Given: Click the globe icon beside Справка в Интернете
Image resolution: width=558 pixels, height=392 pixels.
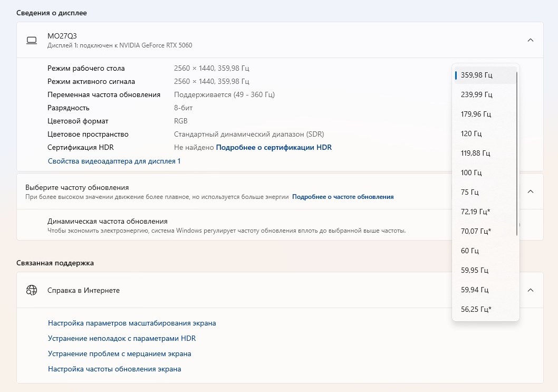Looking at the screenshot, I should click(32, 290).
